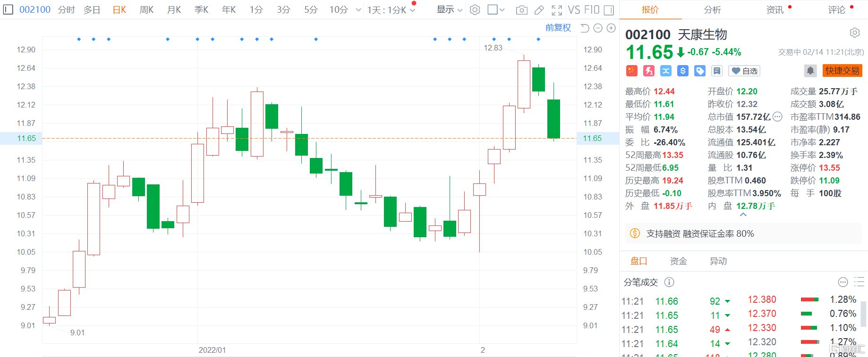Click the China flag market icon
Screen dimensions: 868x357
click(x=632, y=71)
